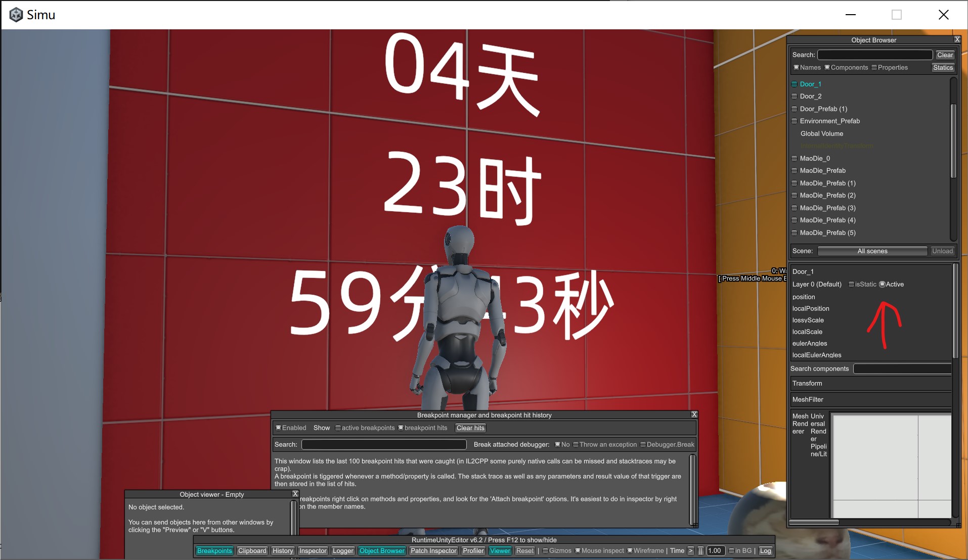Click the eulerAngles property
The height and width of the screenshot is (560, 968).
coord(810,343)
